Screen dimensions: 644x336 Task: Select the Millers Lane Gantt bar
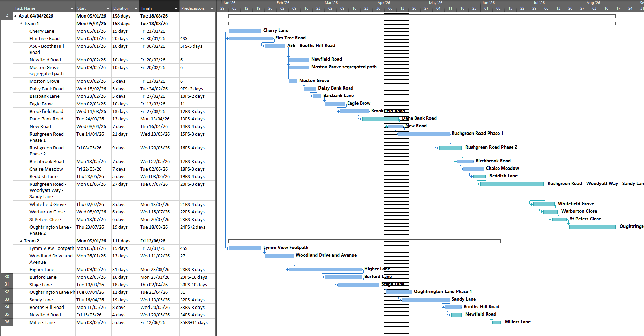coord(496,322)
